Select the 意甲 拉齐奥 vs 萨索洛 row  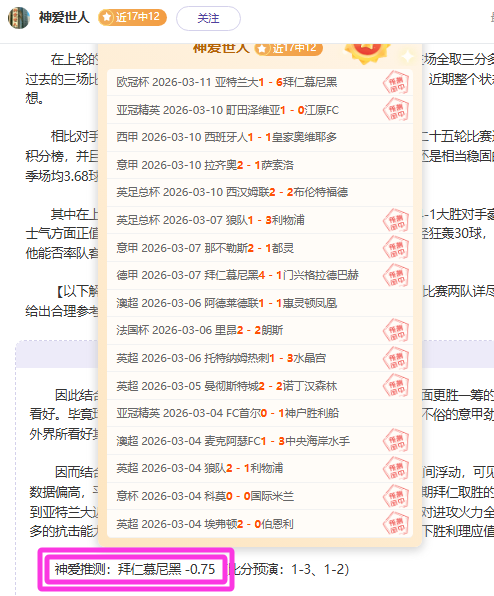260,165
